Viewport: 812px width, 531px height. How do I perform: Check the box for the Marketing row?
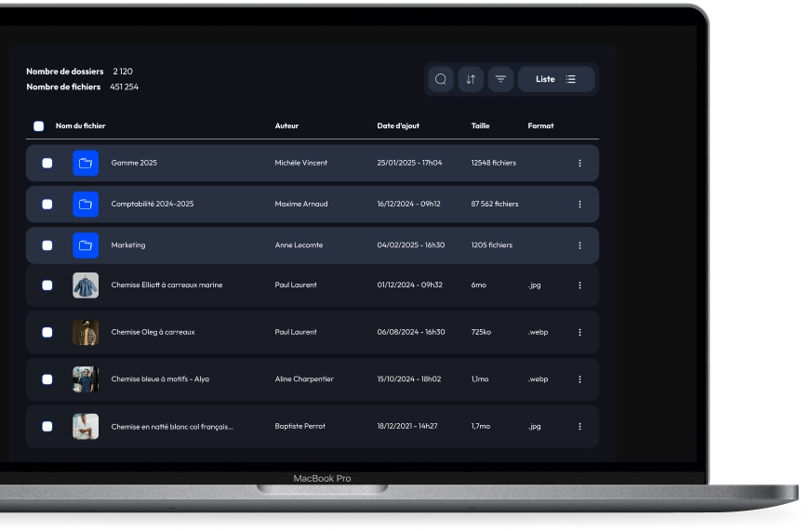47,246
